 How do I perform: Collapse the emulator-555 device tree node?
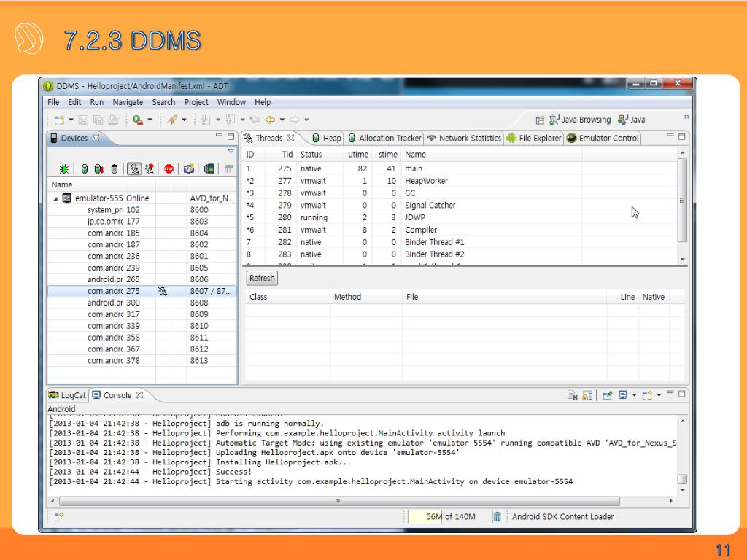(55, 199)
